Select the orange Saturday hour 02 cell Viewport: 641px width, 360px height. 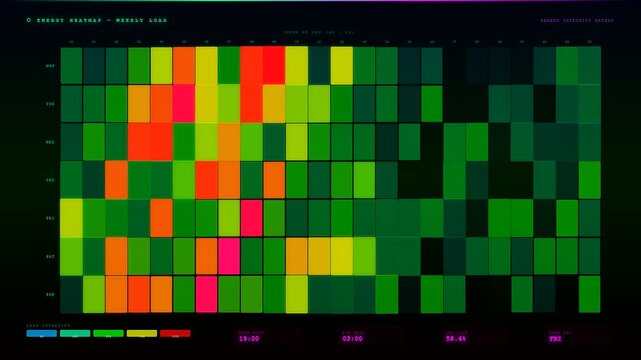117,257
